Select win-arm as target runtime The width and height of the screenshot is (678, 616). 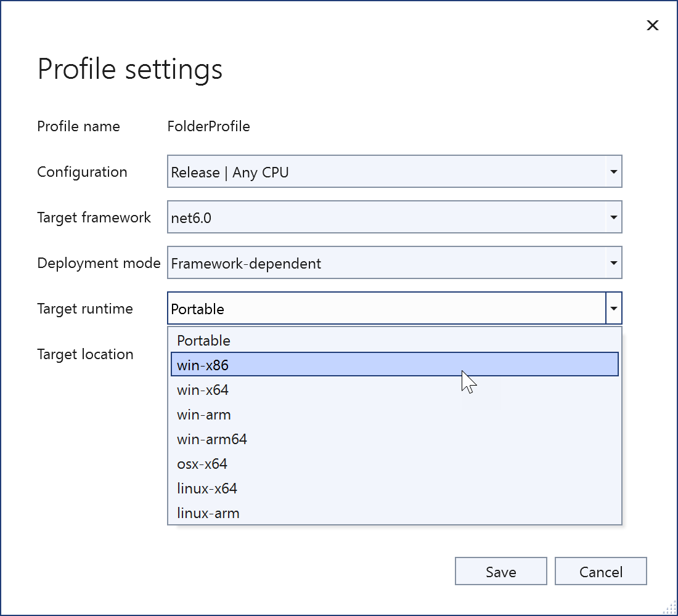(x=394, y=415)
